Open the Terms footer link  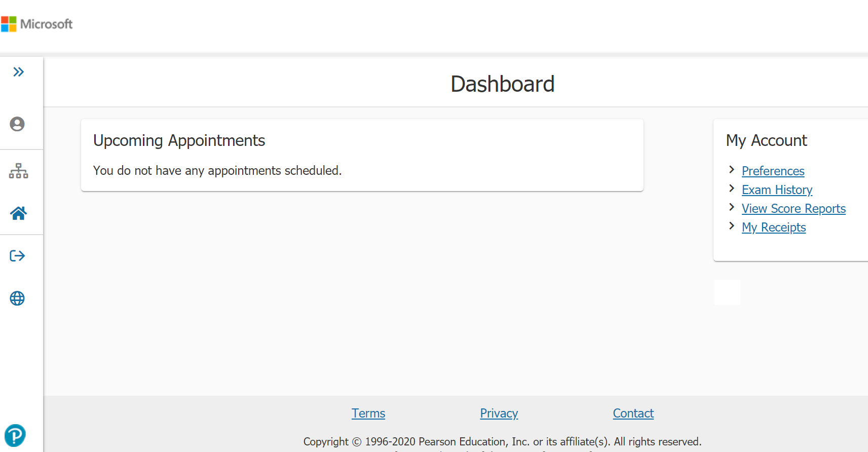[368, 413]
